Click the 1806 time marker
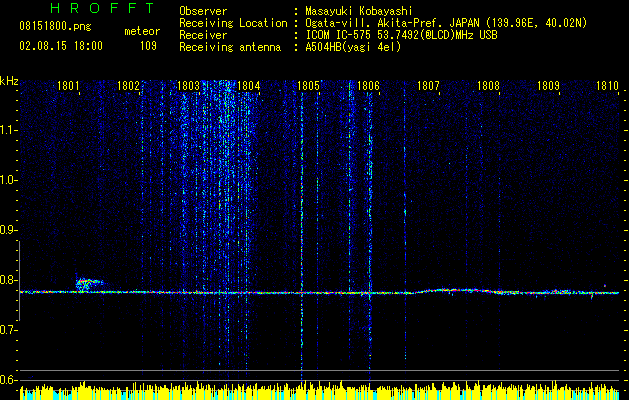629x400 pixels. click(368, 86)
